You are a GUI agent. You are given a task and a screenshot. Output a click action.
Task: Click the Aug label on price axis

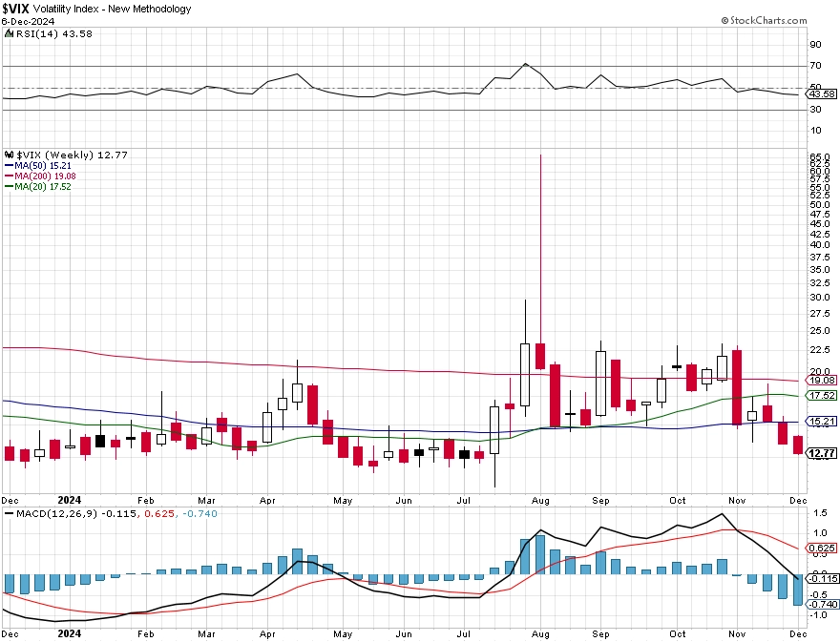(x=540, y=500)
